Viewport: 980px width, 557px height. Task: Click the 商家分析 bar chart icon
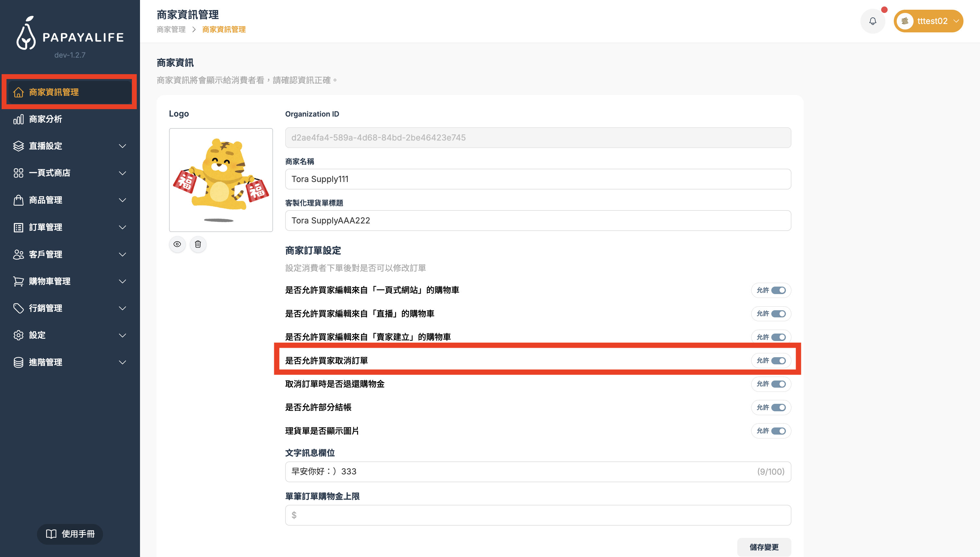(18, 119)
